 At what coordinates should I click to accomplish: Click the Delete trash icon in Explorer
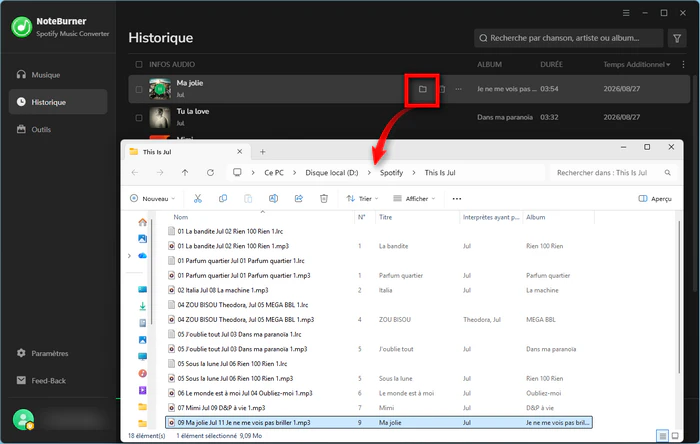[x=324, y=199]
